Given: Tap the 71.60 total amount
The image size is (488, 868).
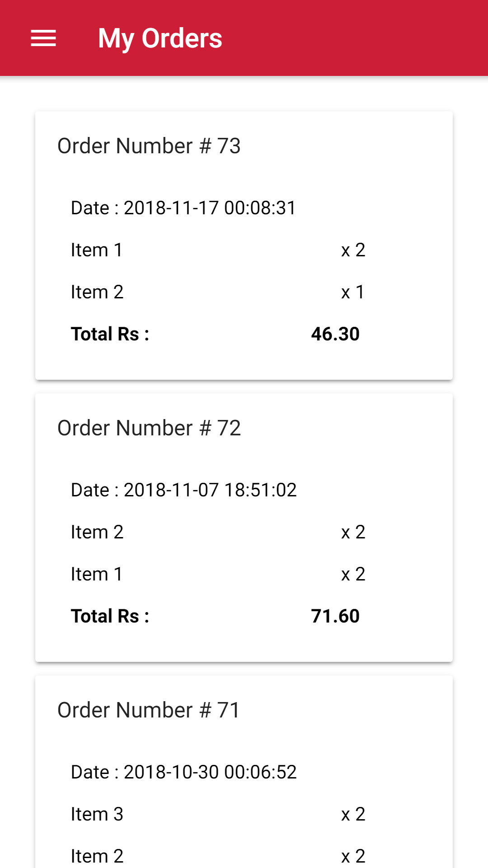Looking at the screenshot, I should point(335,616).
